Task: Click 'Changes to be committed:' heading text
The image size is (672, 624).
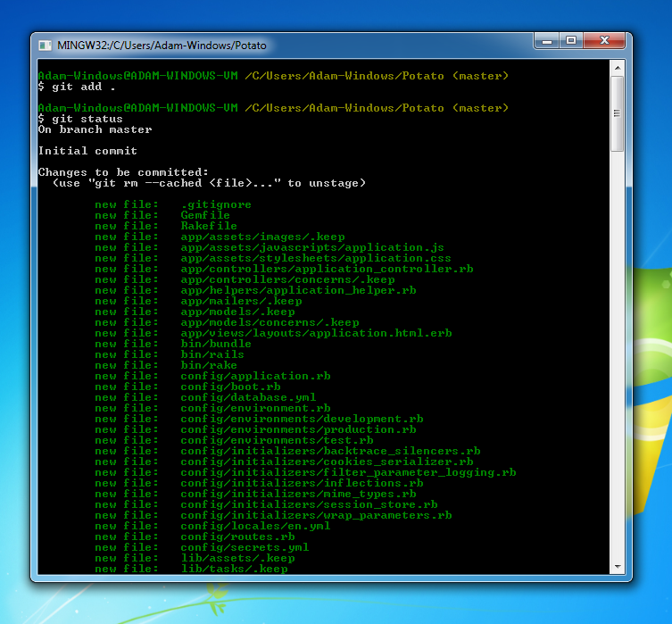Action: pos(123,172)
